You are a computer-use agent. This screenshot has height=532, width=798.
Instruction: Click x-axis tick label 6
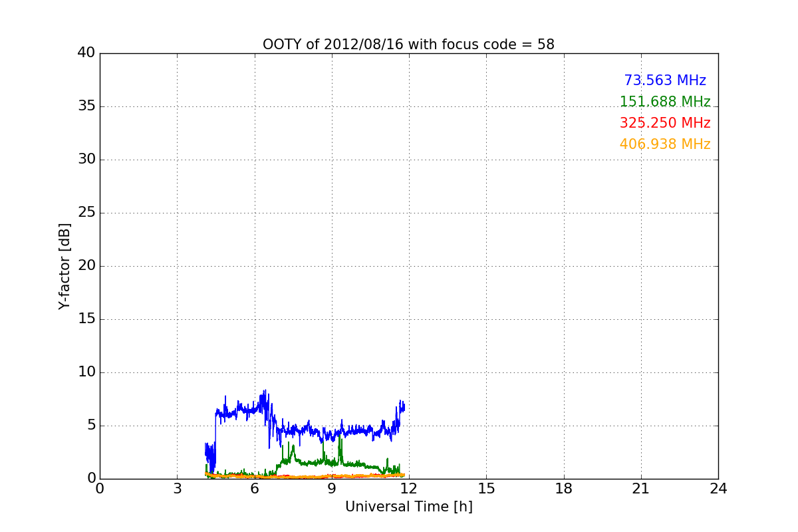pos(254,489)
